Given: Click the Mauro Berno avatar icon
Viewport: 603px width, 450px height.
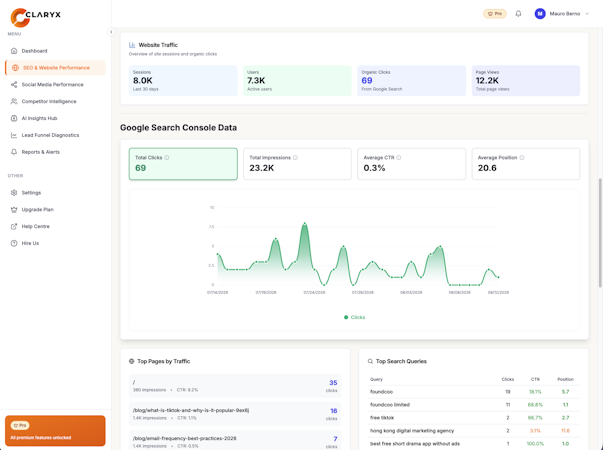Looking at the screenshot, I should (540, 14).
